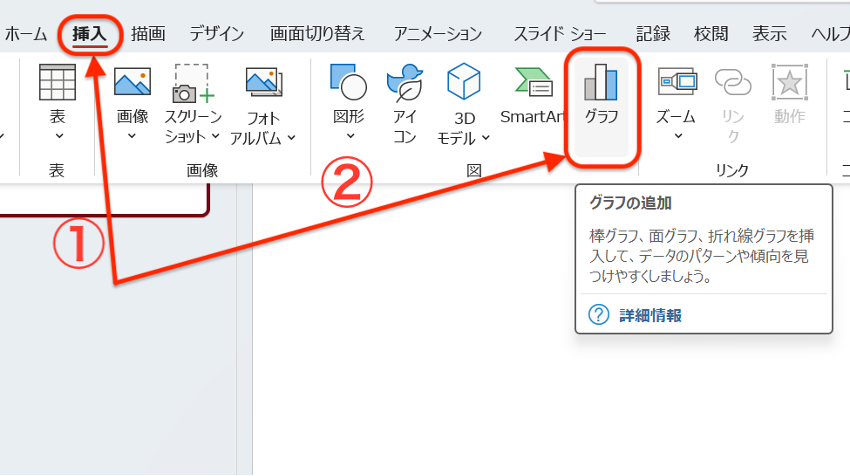The height and width of the screenshot is (476, 850).
Task: Click the Table (表) grid icon
Action: [57, 82]
